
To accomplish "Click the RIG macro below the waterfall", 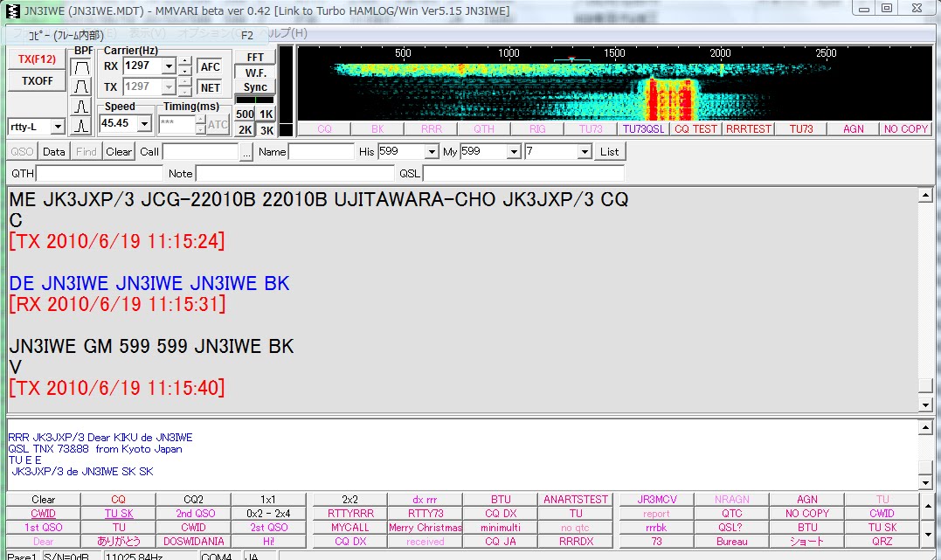I will point(537,129).
